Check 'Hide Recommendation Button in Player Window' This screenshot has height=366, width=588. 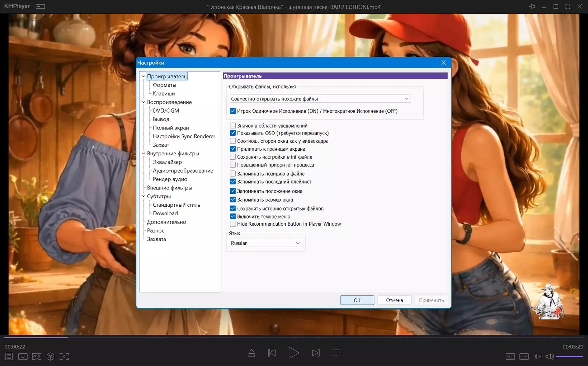233,224
